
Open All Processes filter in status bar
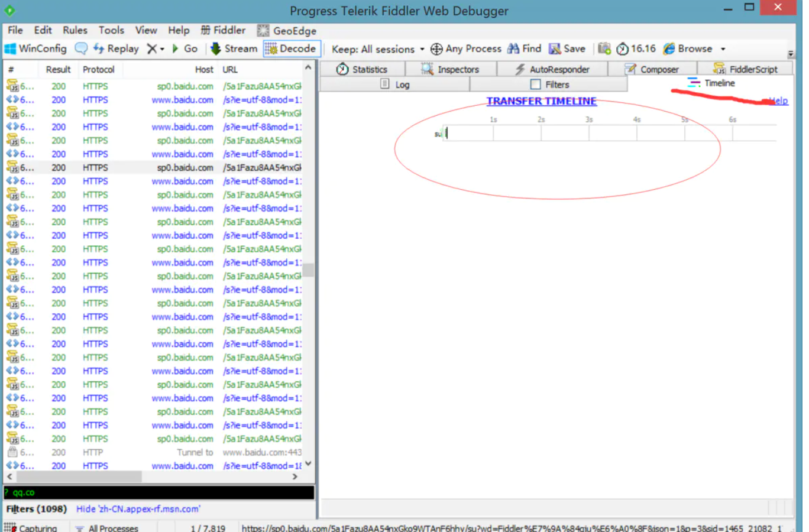coord(106,527)
